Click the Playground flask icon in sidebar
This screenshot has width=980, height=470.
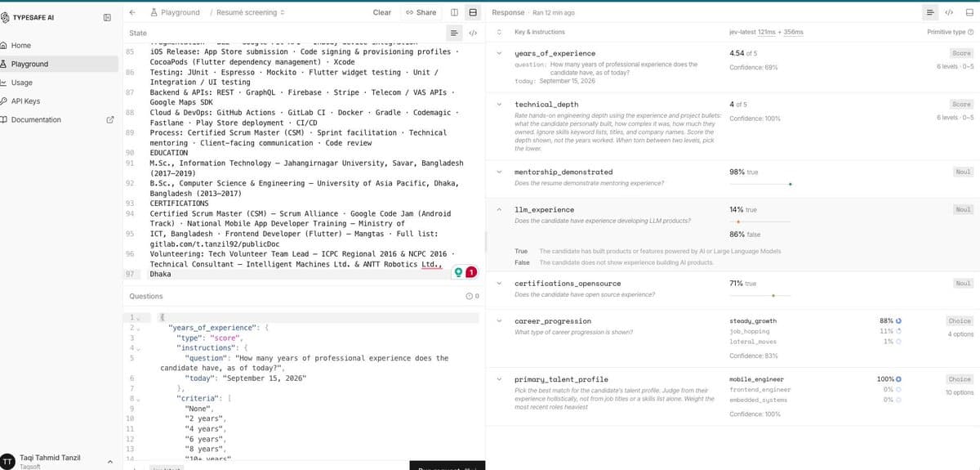coord(4,64)
